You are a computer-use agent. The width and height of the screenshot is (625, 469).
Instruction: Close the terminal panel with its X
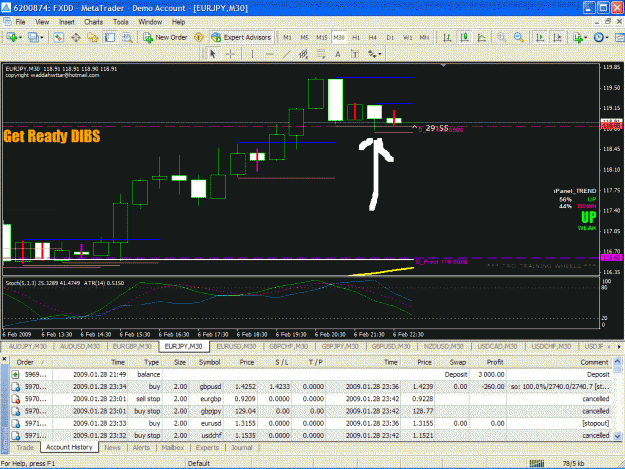click(4, 359)
